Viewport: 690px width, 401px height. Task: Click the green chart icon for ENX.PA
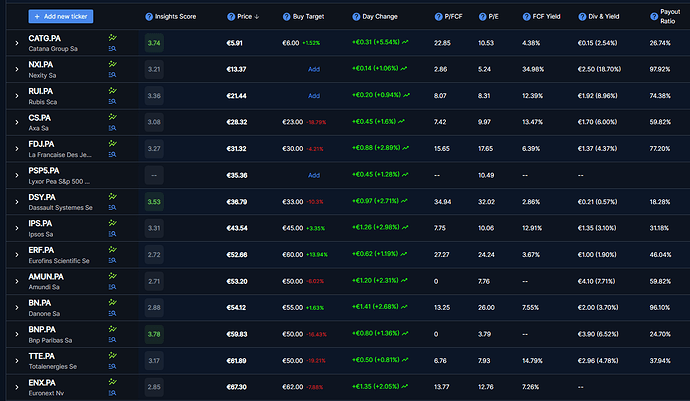(113, 382)
